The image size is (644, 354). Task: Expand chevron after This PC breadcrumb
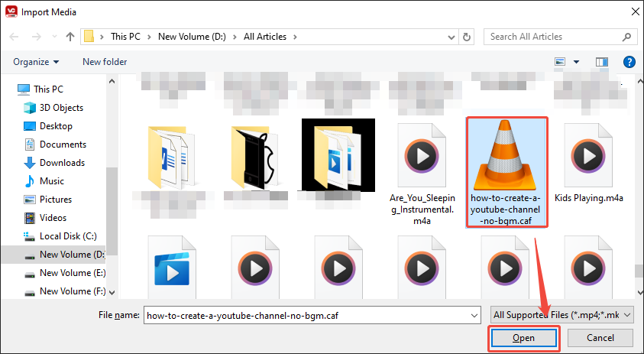tap(150, 37)
